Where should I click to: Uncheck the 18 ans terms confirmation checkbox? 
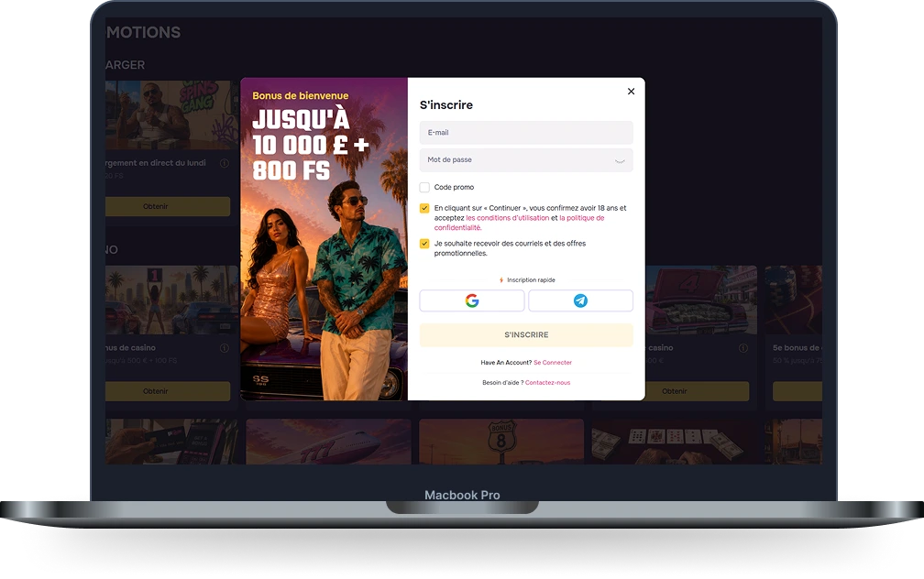coord(424,208)
